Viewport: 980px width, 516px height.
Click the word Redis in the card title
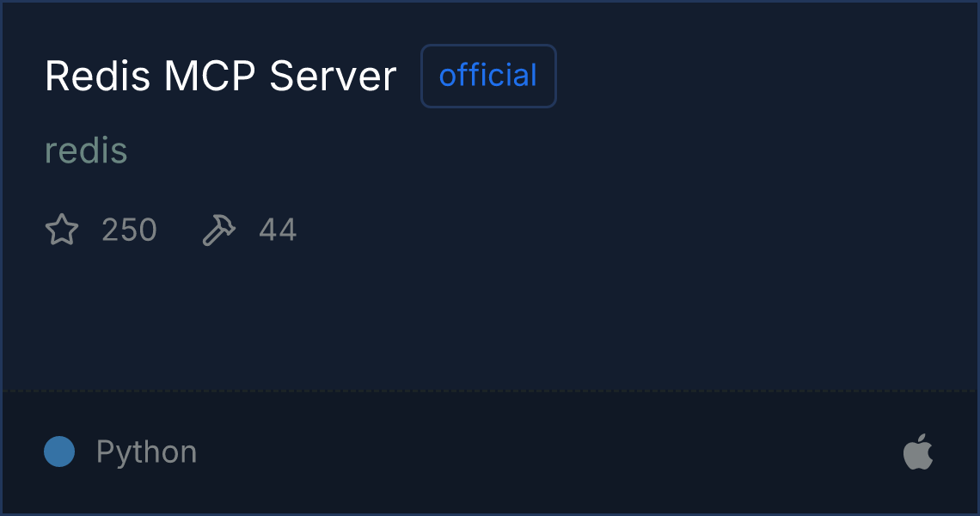click(97, 77)
